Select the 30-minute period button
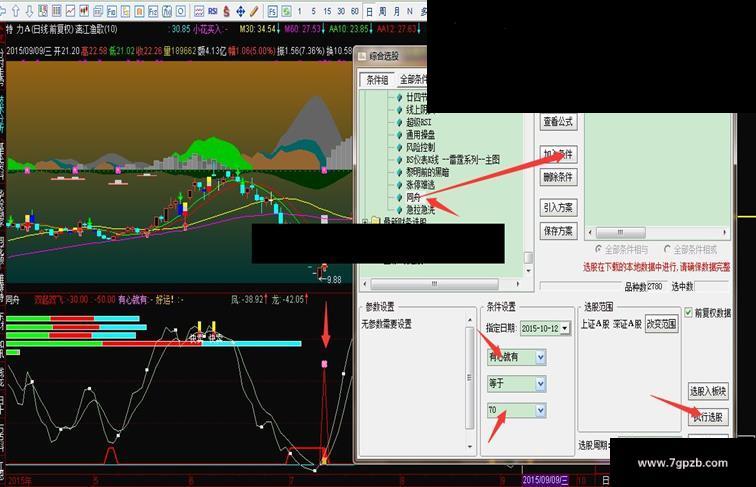The image size is (756, 487). (x=341, y=11)
